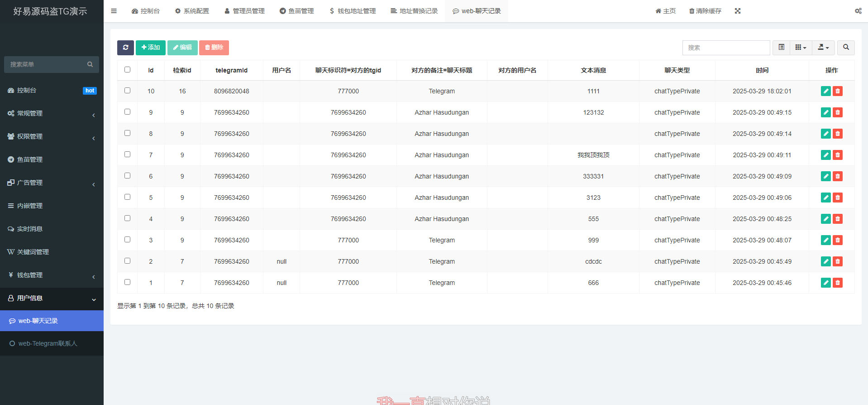Viewport: 868px width, 405px height.
Task: Open the columns dropdown in toolbar
Action: (801, 48)
